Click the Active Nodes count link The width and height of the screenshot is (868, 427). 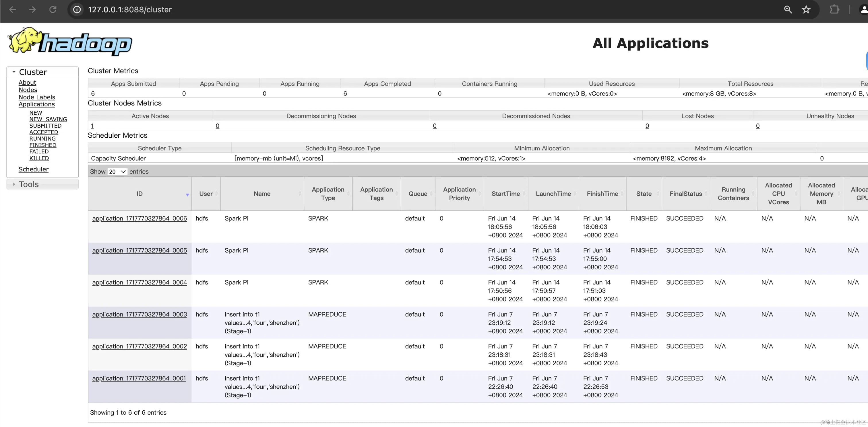[x=92, y=126]
